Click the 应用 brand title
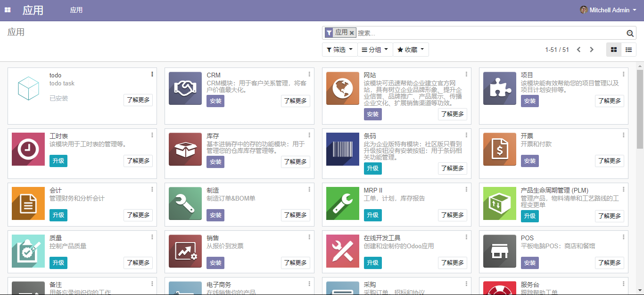 (33, 10)
